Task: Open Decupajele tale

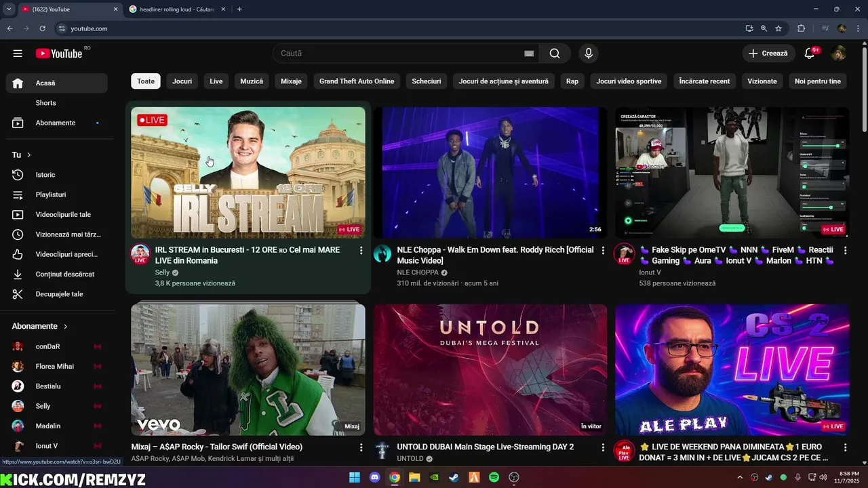Action: [57, 294]
